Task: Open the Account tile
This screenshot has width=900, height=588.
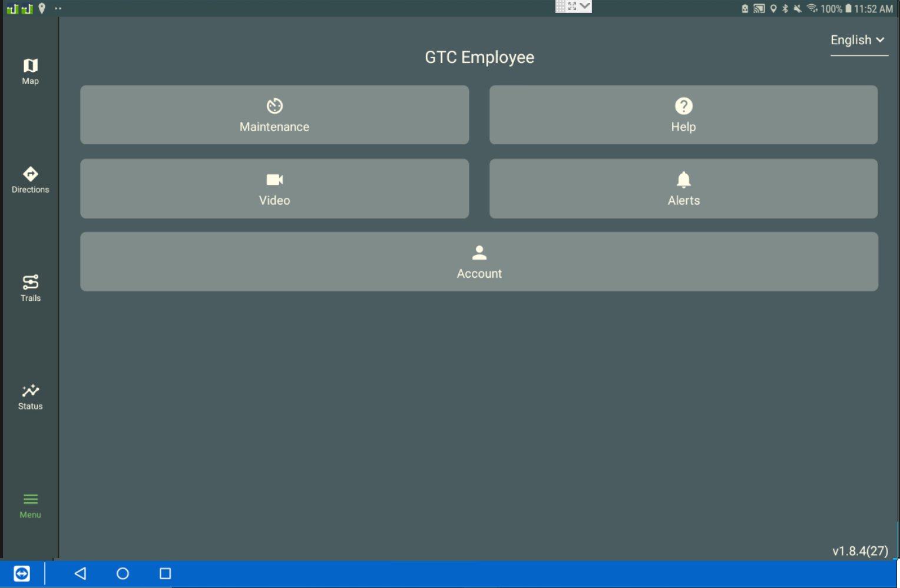Action: point(479,261)
